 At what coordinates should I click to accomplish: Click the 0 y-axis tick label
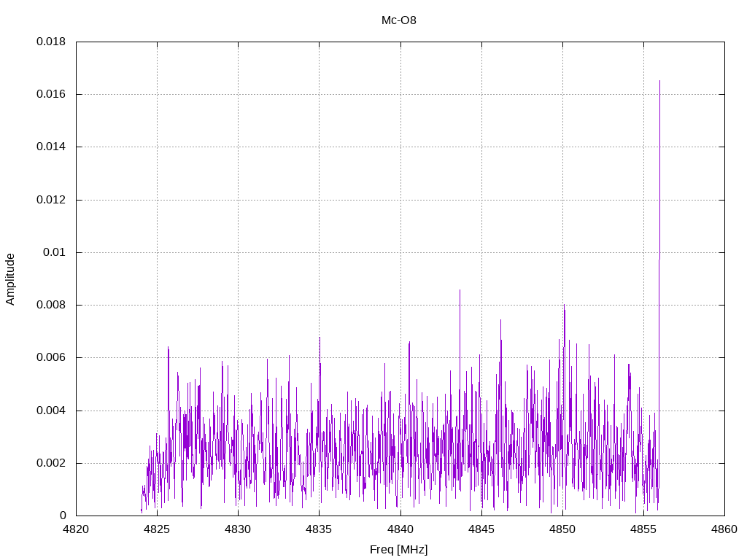(63, 516)
